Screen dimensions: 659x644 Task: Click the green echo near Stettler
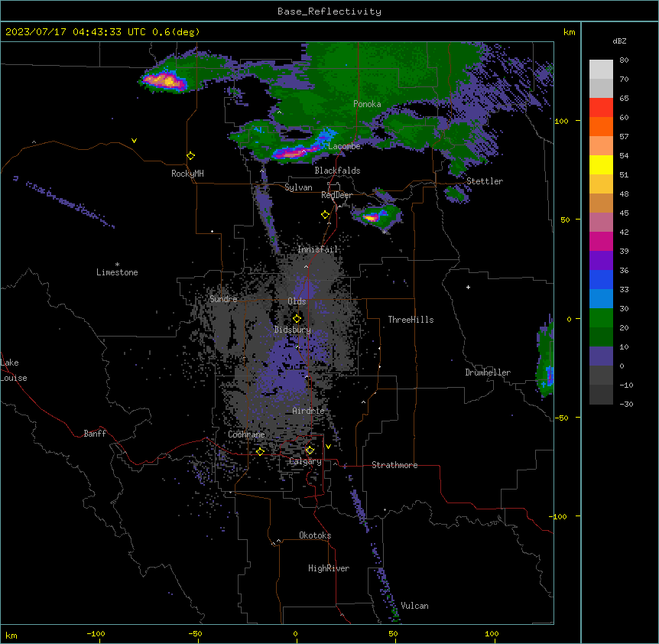tap(456, 194)
